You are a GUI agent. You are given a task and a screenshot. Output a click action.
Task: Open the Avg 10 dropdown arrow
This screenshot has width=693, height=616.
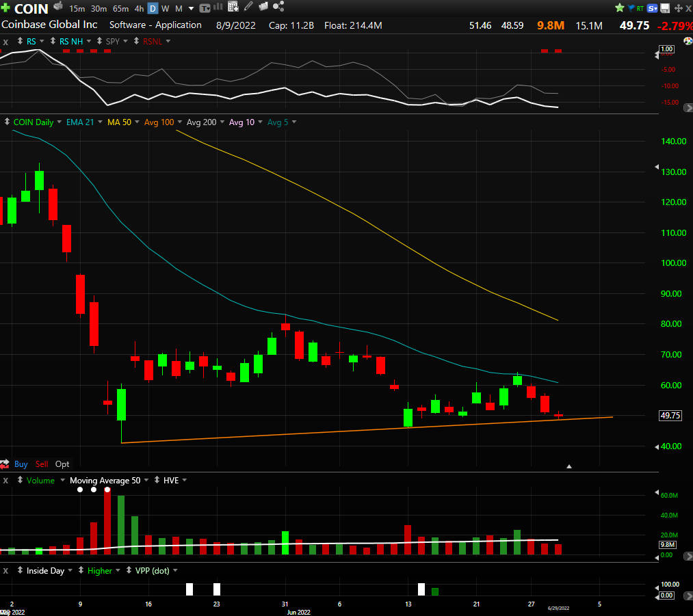pos(260,122)
